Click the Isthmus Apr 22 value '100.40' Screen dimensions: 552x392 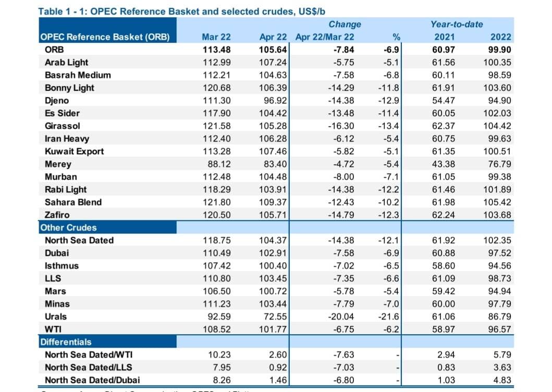tap(273, 265)
